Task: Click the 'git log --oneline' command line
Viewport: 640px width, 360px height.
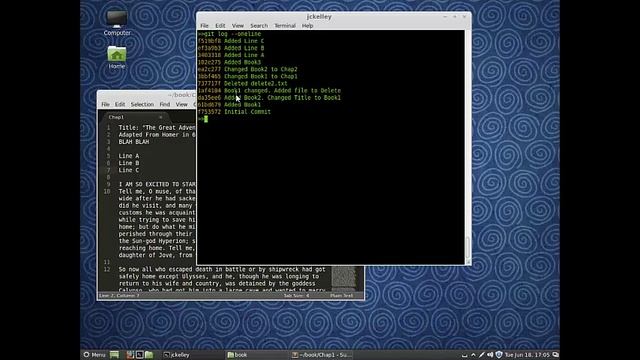Action: tap(229, 34)
